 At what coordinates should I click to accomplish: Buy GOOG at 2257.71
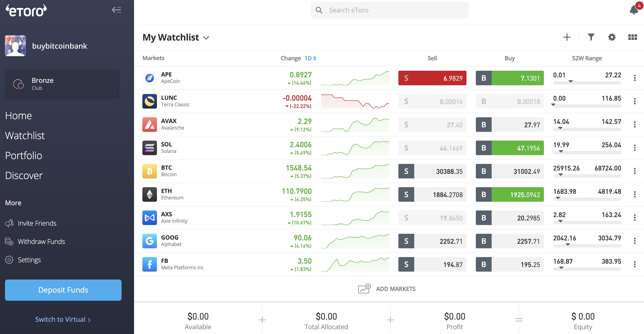[x=510, y=241]
